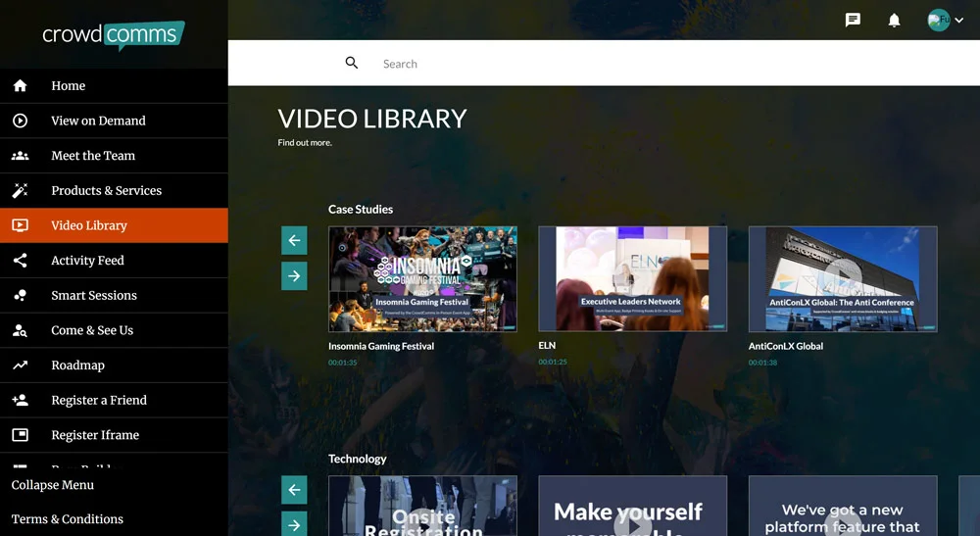Click the Meet the Team people icon
The image size is (980, 536).
tap(20, 156)
